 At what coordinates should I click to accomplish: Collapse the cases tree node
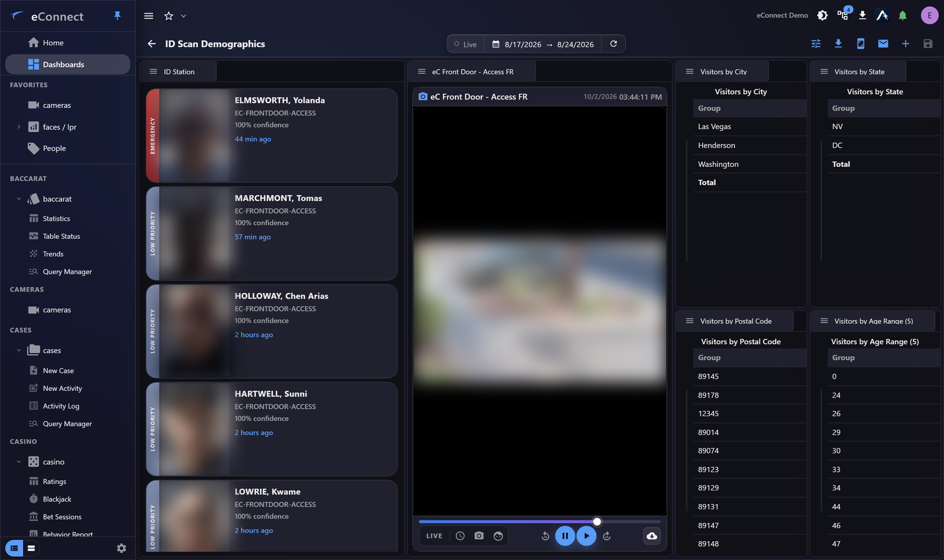coord(18,350)
